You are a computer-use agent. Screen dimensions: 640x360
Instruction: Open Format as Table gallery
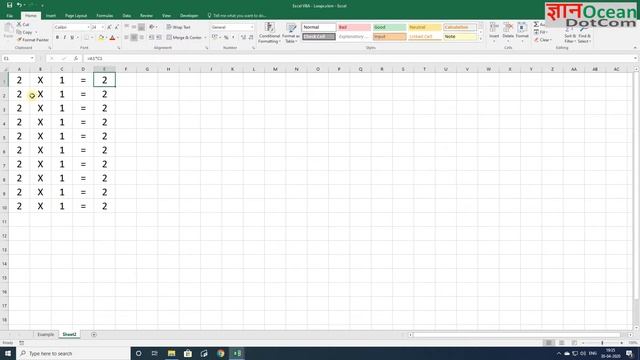[291, 33]
